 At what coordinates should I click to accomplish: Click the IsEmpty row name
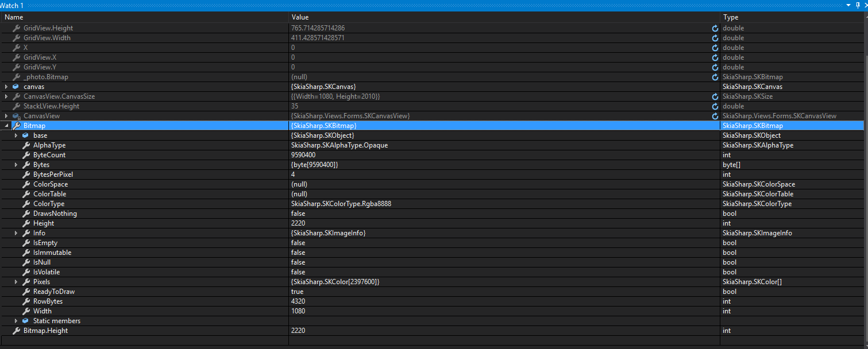tap(45, 243)
